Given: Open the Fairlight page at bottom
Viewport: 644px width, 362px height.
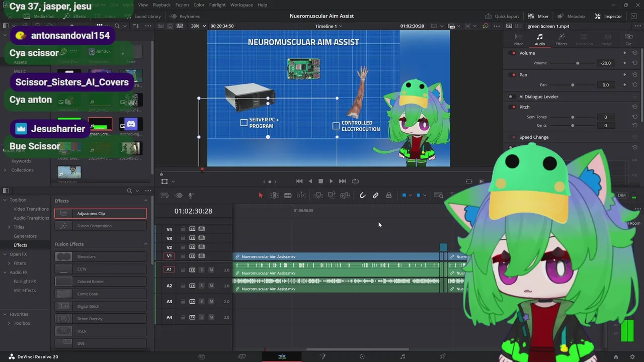Looking at the screenshot, I should 403,356.
